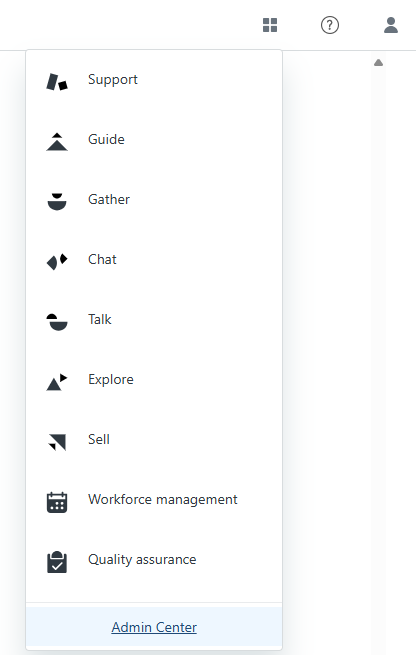The height and width of the screenshot is (655, 416).
Task: Click the Support product icon
Action: click(57, 82)
